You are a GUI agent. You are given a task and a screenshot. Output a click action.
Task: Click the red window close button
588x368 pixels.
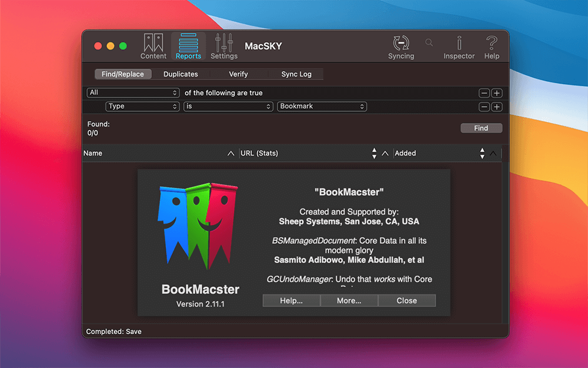[98, 46]
